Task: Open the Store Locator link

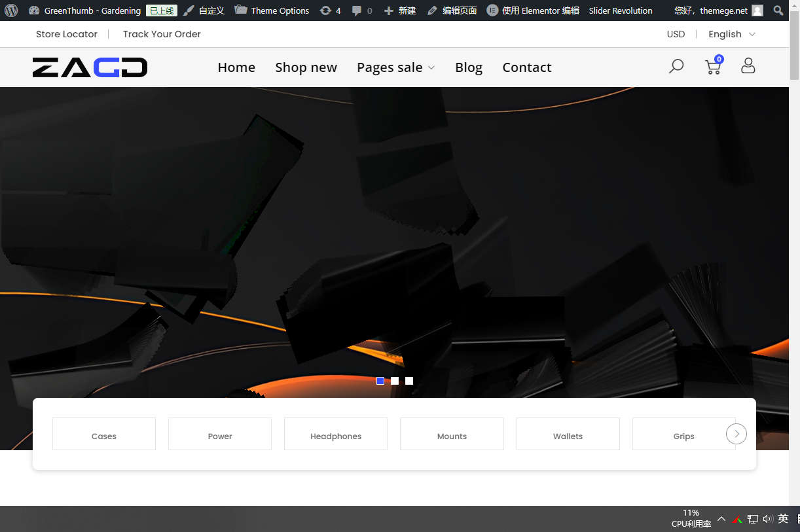Action: click(67, 34)
